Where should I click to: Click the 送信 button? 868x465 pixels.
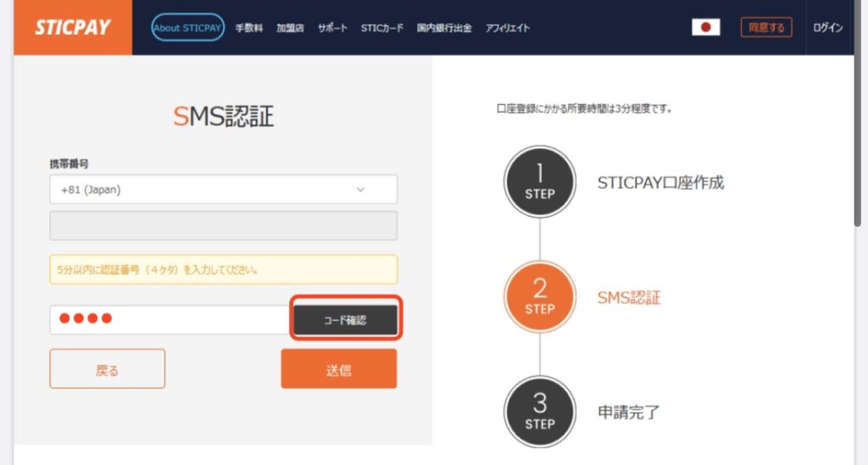(339, 368)
